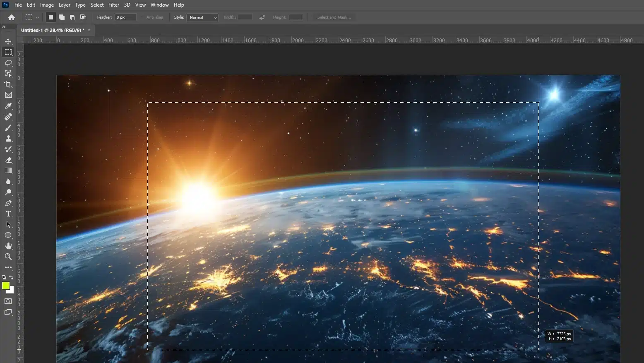
Task: Select the Eraser tool
Action: click(8, 160)
